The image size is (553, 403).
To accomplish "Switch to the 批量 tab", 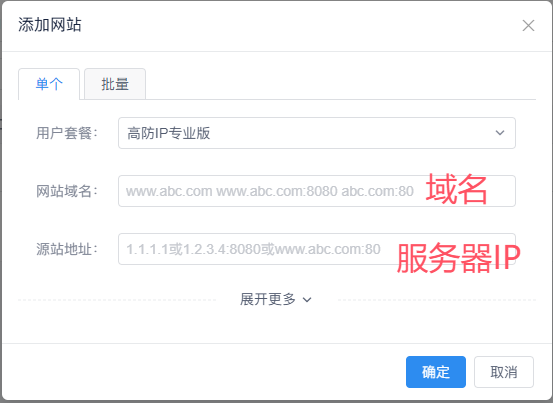I will click(x=115, y=84).
